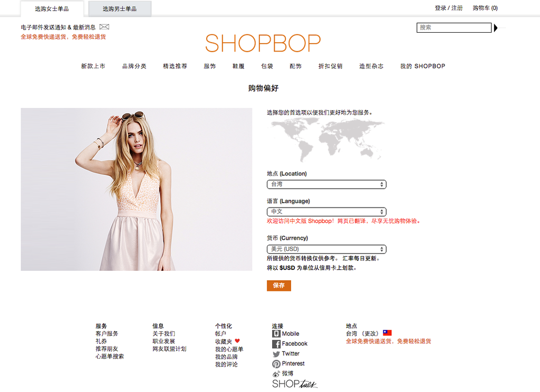The image size is (540, 392).
Task: Open the 鞋履 menu
Action: [238, 66]
